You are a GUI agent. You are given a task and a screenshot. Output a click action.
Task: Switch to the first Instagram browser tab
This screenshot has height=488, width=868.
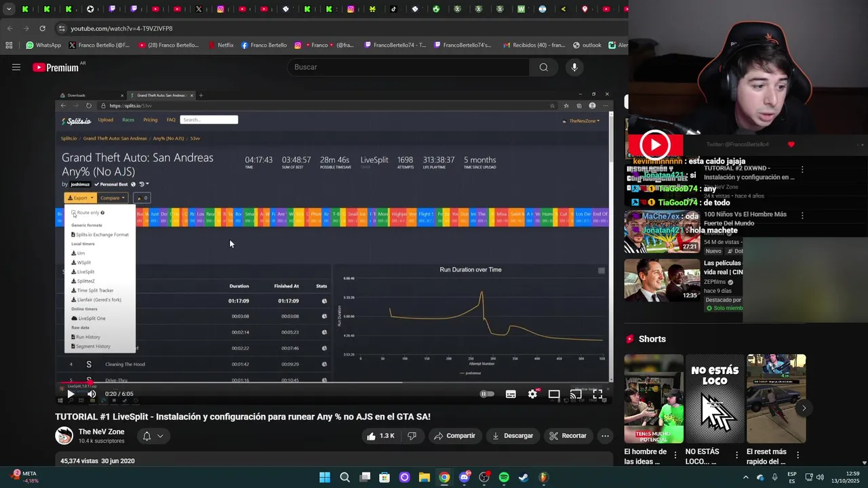[220, 9]
